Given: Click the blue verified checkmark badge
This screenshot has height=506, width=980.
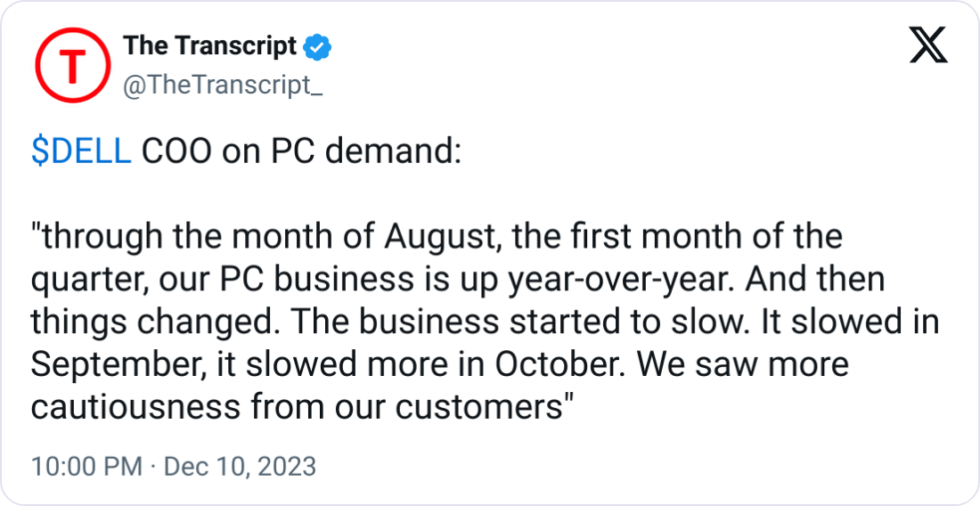Looking at the screenshot, I should (x=317, y=46).
